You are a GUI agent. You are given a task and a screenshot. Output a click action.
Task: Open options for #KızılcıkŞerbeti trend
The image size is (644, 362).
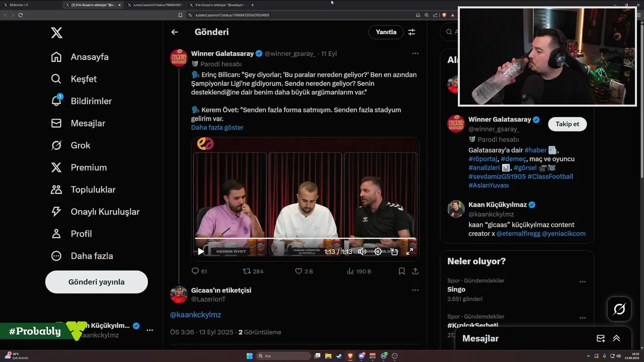[583, 318]
